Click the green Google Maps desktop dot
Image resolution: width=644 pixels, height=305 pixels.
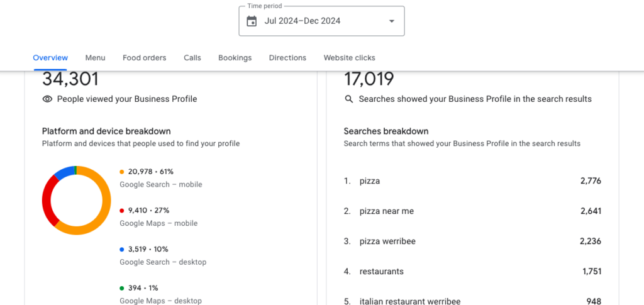(x=122, y=288)
